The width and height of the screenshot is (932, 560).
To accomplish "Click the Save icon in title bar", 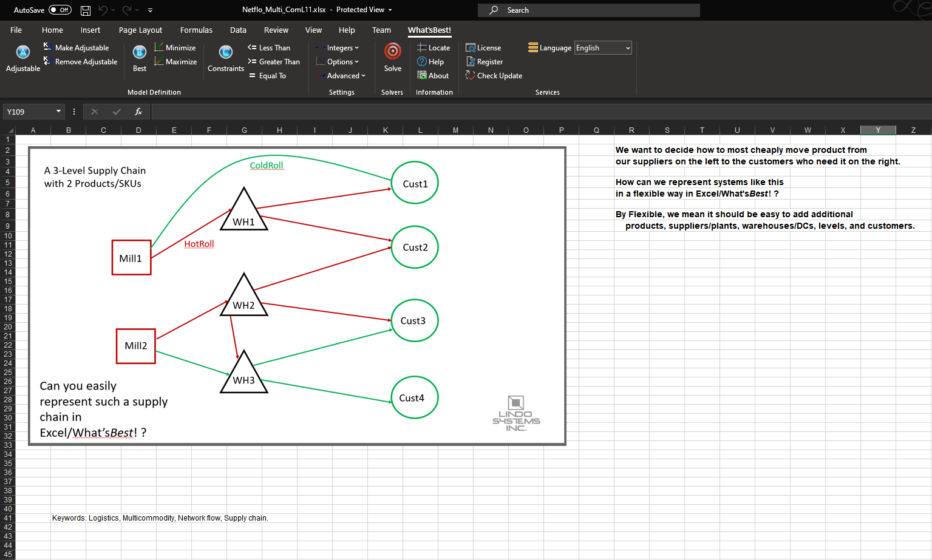I will tap(86, 10).
